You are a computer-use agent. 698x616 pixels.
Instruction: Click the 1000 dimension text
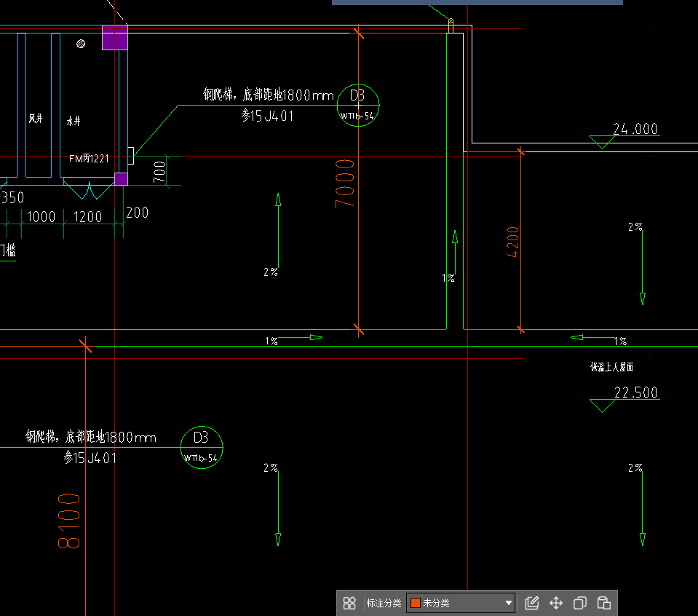(x=41, y=217)
